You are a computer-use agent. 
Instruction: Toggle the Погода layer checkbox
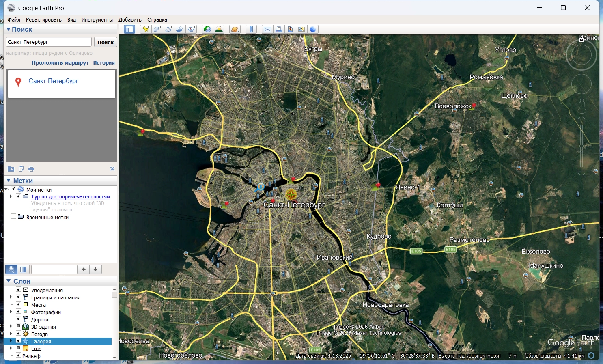click(18, 334)
